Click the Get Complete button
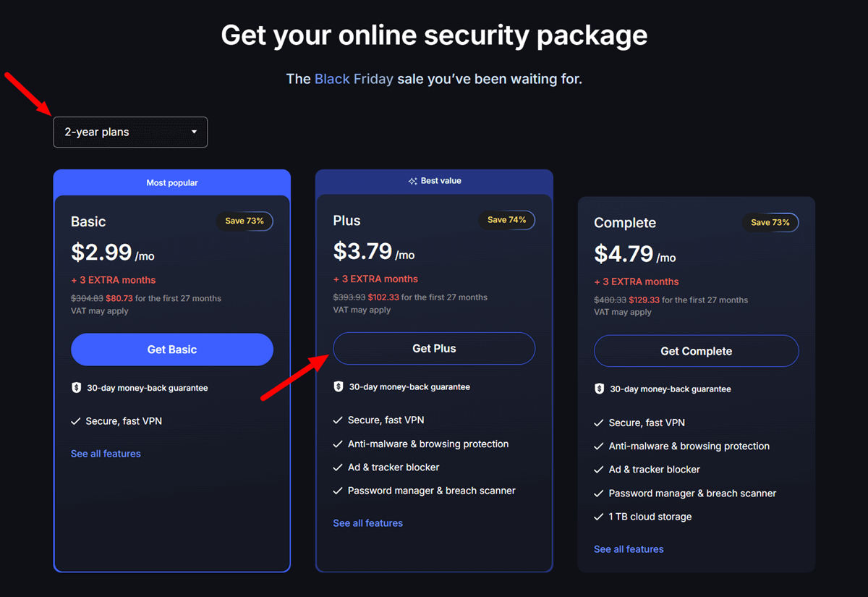This screenshot has height=597, width=868. pyautogui.click(x=696, y=351)
